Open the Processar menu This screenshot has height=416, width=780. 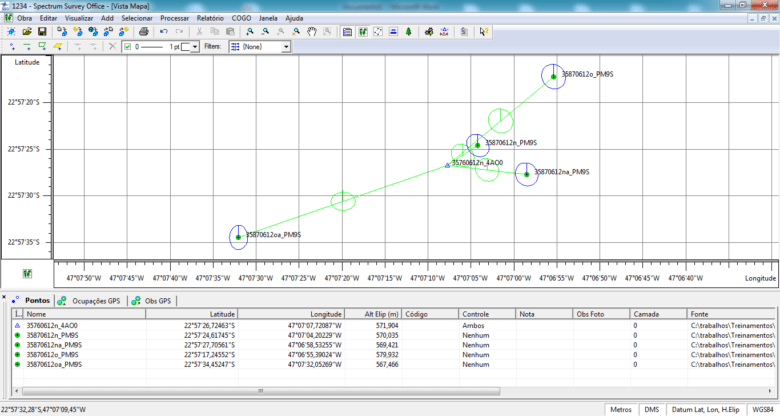click(175, 18)
